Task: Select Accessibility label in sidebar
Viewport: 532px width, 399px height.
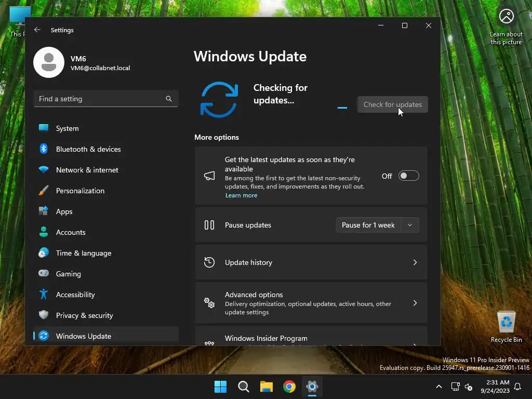Action: click(75, 295)
